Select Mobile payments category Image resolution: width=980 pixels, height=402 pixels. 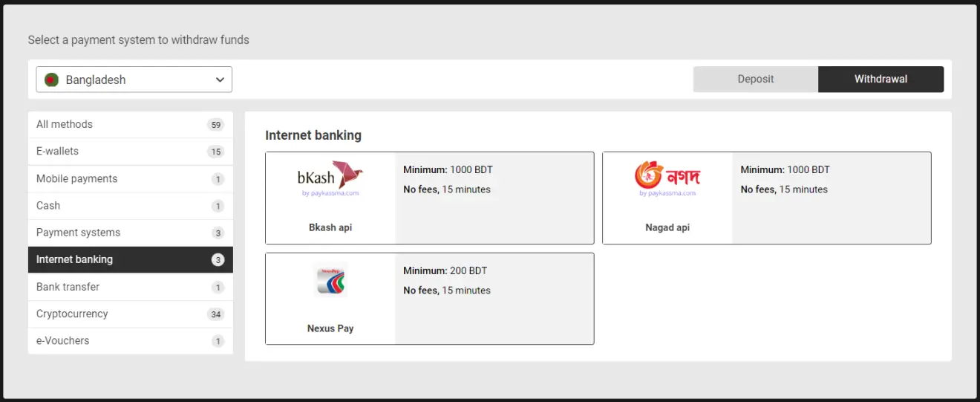click(130, 179)
